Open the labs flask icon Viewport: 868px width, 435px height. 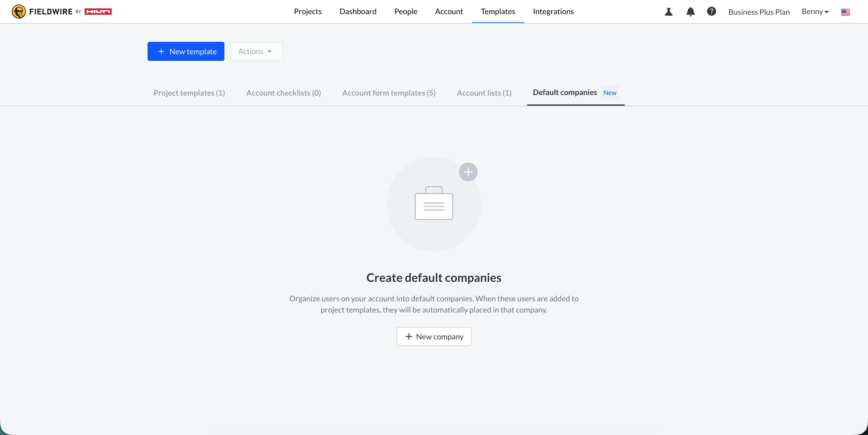click(668, 12)
